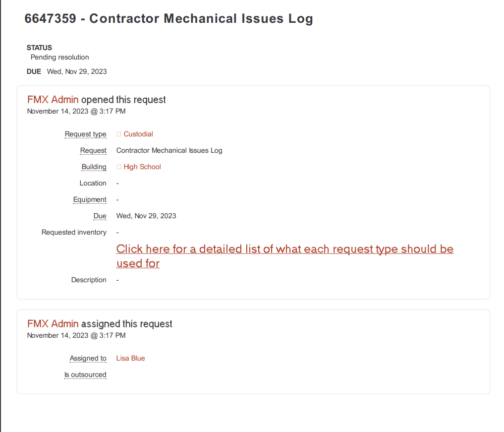
Task: Open FMX Admin profile in opened entry
Action: (x=53, y=100)
